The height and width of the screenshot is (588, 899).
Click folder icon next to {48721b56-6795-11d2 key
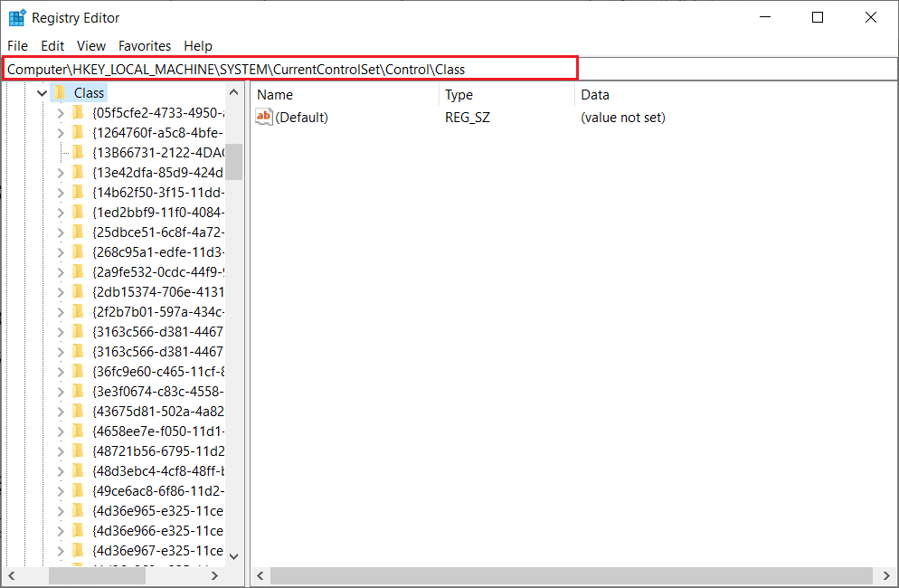(x=79, y=450)
